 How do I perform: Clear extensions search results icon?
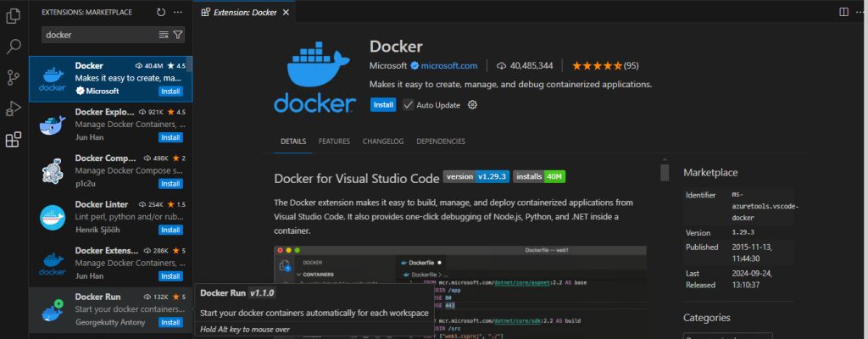pyautogui.click(x=164, y=35)
